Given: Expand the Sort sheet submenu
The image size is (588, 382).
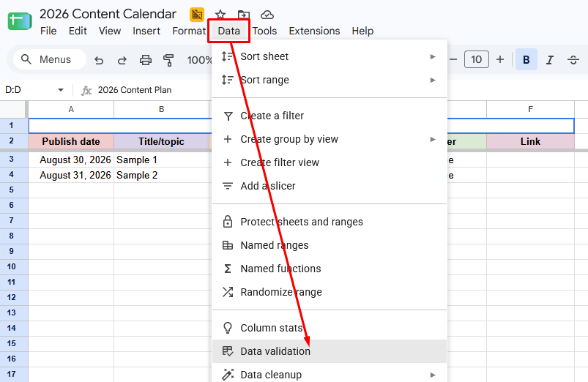Looking at the screenshot, I should point(330,56).
